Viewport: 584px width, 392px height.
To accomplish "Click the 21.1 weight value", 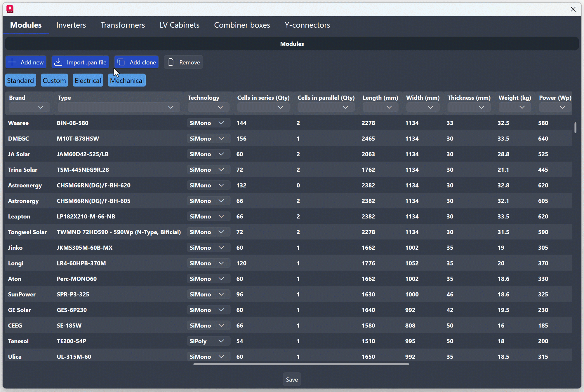I will click(503, 170).
